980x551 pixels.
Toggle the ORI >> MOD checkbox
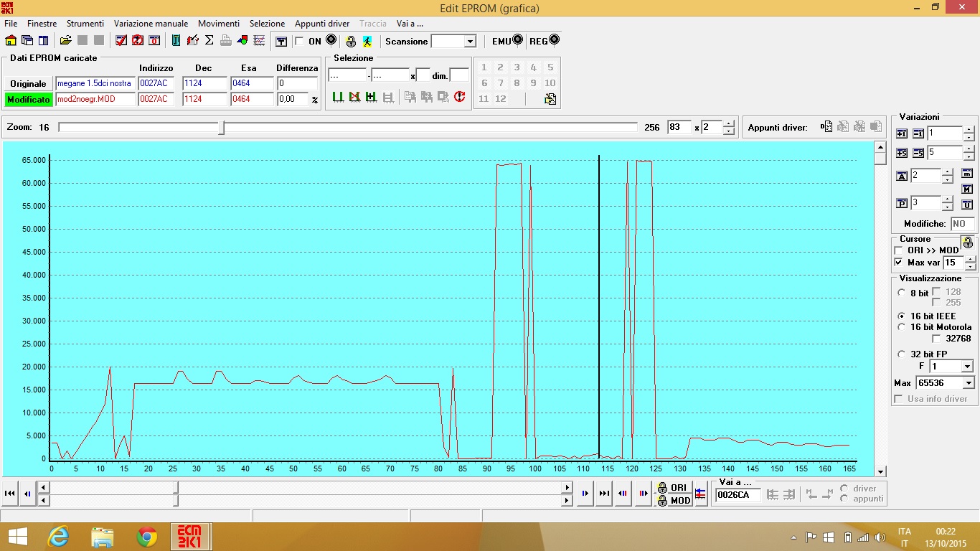tap(899, 250)
